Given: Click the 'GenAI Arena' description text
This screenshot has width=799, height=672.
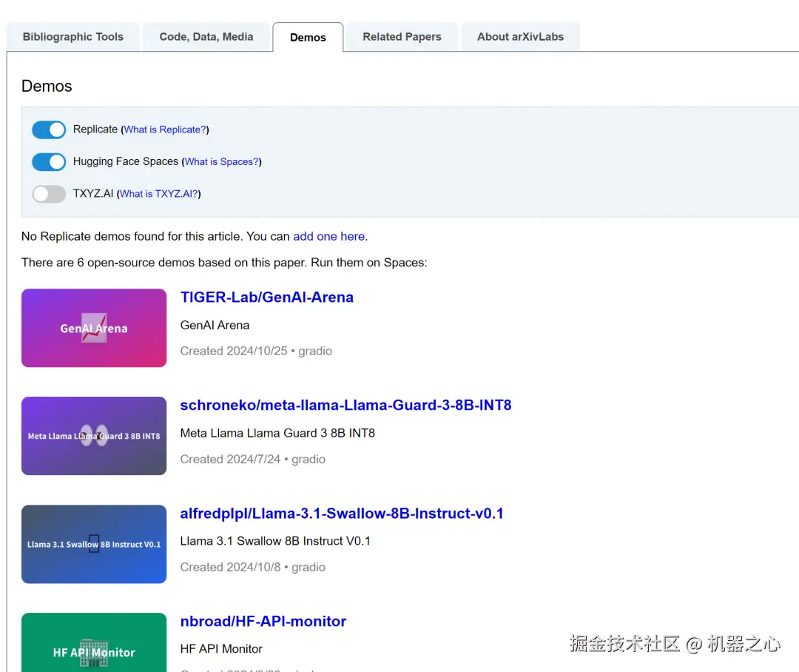Looking at the screenshot, I should point(215,326).
